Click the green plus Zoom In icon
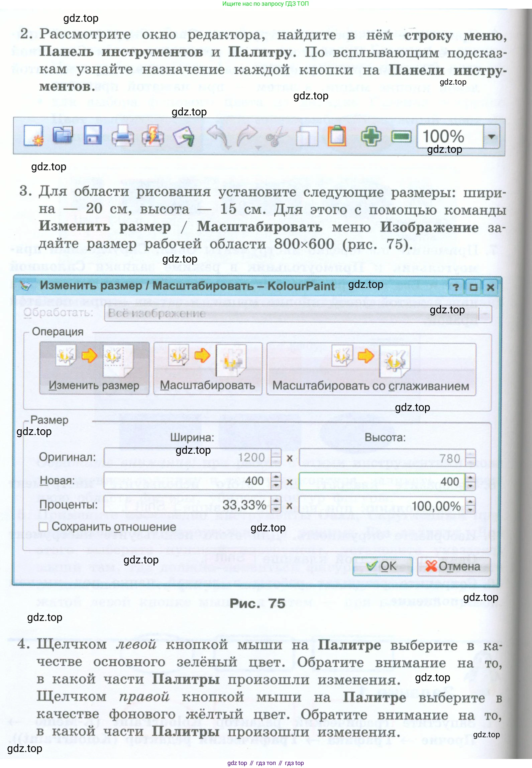Screen dimensions: 532x768 pos(371,136)
